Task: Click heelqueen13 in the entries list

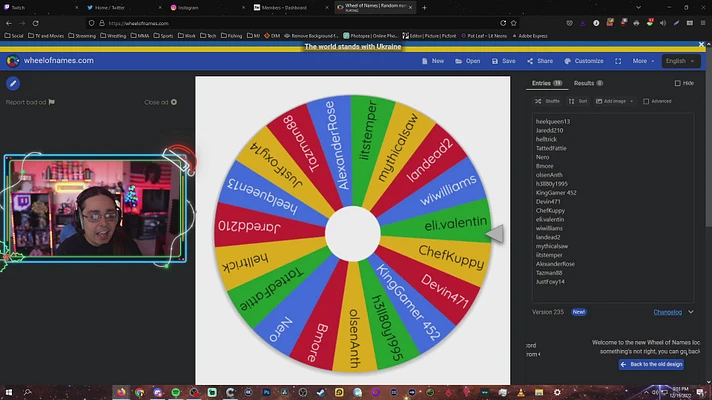Action: coord(553,121)
